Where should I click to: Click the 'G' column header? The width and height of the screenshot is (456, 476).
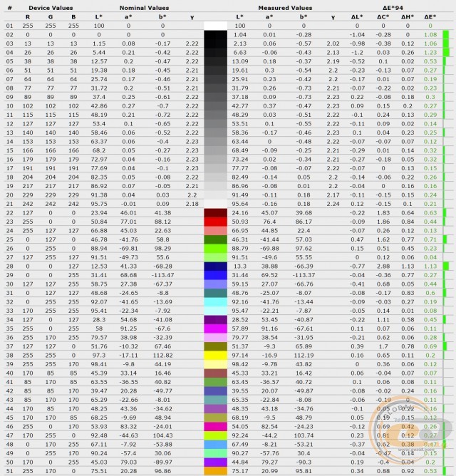pos(51,17)
